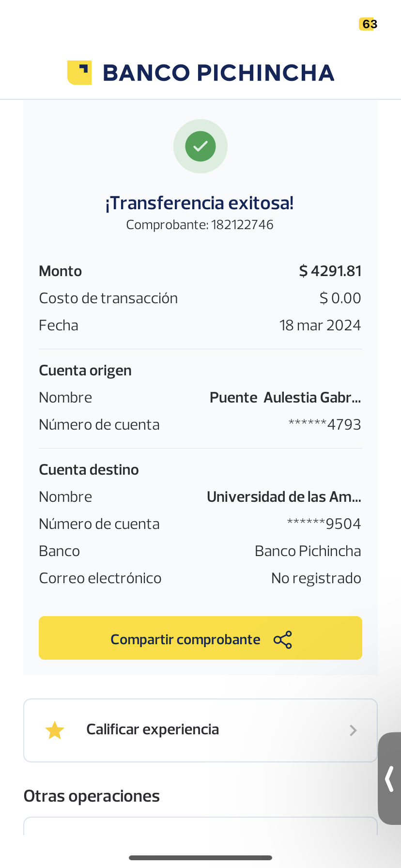Tap the share icon on the yellow button
This screenshot has height=868, width=401.
tap(283, 640)
